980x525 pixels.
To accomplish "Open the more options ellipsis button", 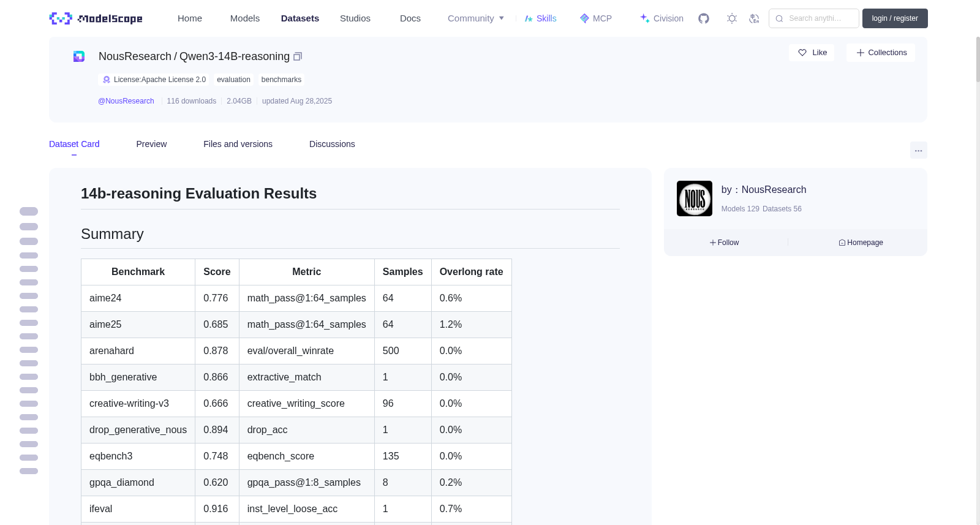I will coord(919,150).
